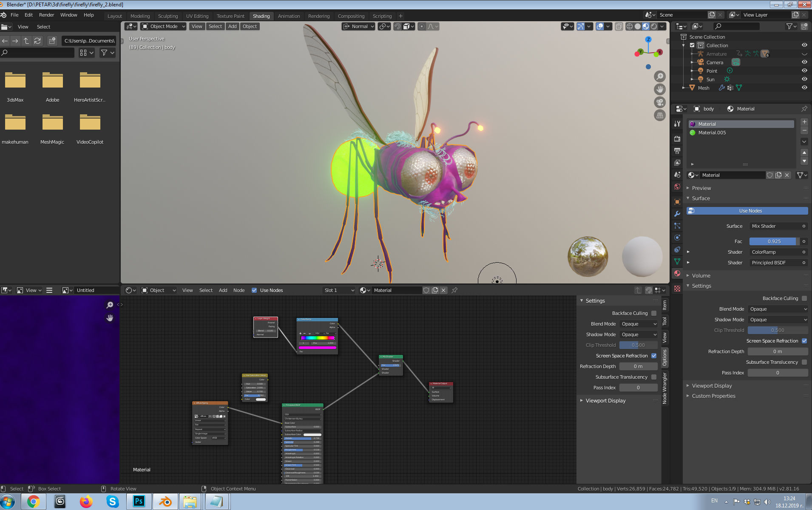Screen dimensions: 812x510
Task: Enable Subsurface Translucency in Settings
Action: (x=654, y=377)
